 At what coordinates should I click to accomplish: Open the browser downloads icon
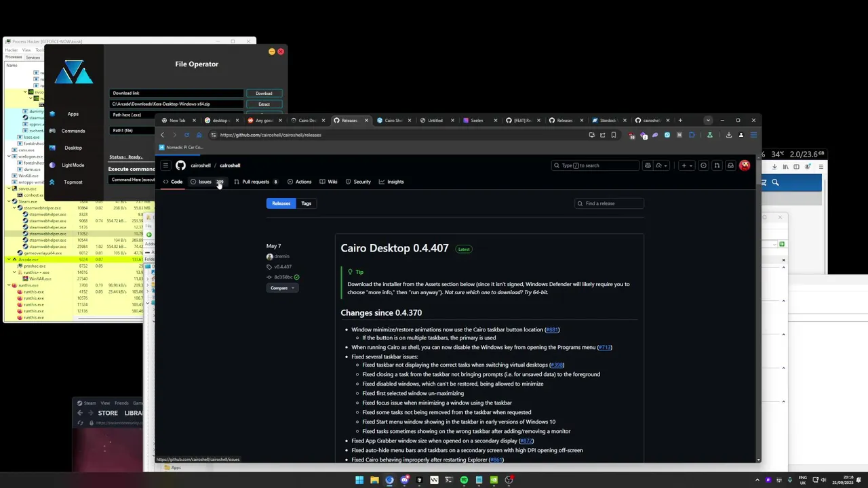point(729,135)
